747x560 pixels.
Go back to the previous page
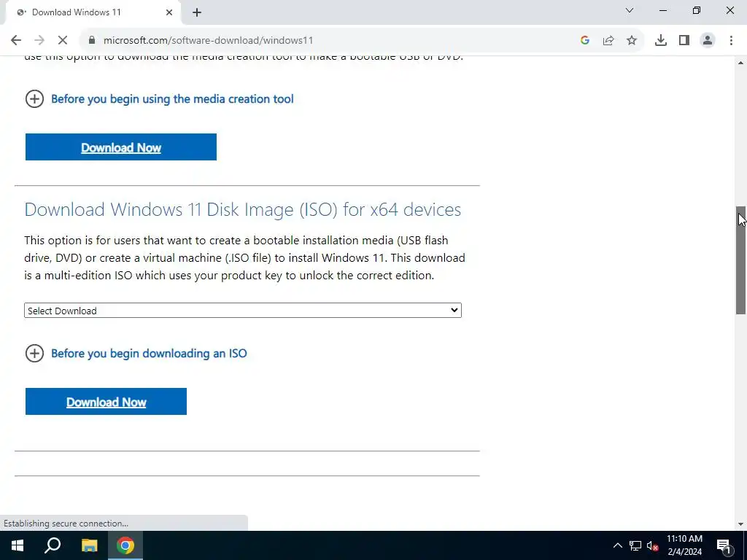pos(16,41)
